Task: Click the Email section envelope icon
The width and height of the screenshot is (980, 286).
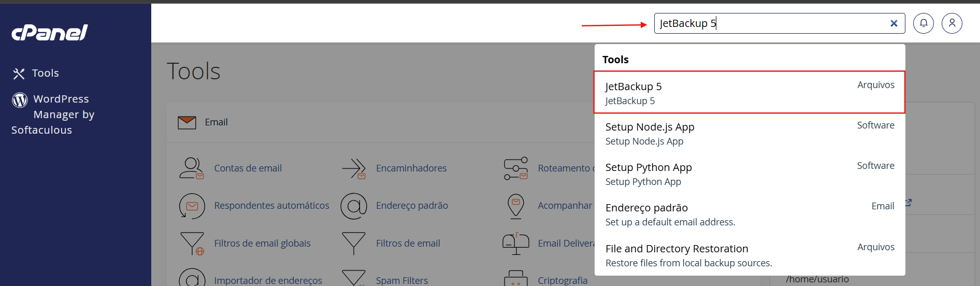Action: (x=187, y=122)
